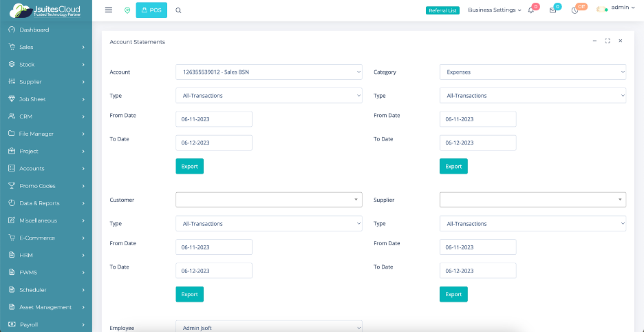Open the Referral List

click(x=442, y=10)
